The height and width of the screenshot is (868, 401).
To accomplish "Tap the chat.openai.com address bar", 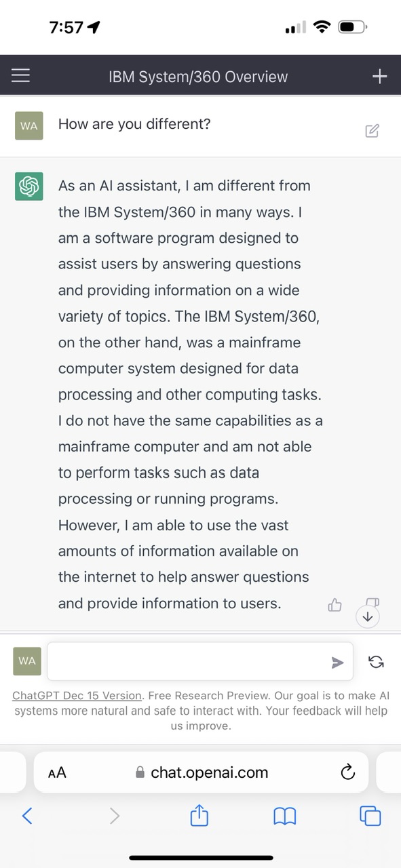I will [202, 772].
